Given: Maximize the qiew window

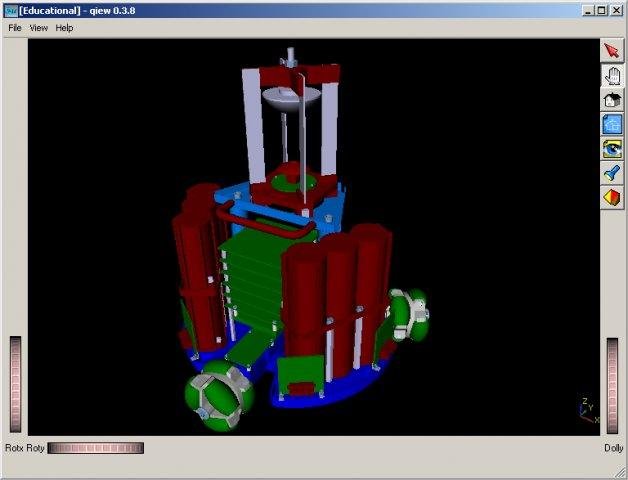Looking at the screenshot, I should click(602, 11).
